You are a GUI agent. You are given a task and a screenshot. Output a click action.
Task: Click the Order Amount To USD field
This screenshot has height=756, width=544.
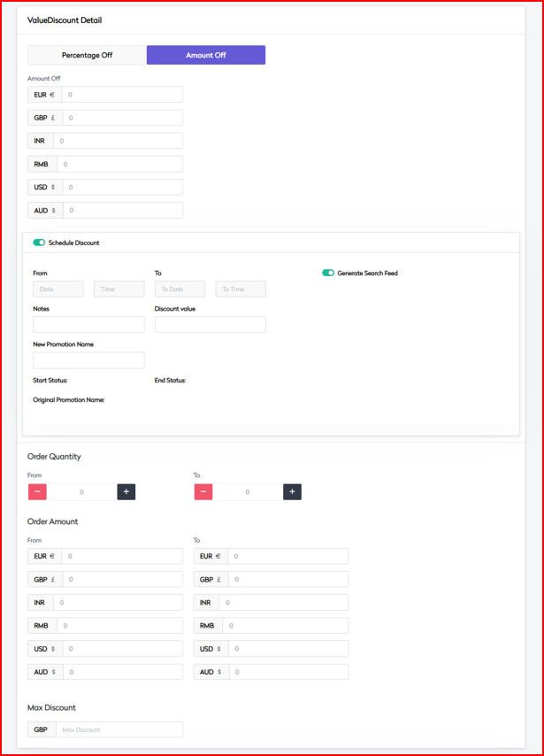[x=288, y=649]
